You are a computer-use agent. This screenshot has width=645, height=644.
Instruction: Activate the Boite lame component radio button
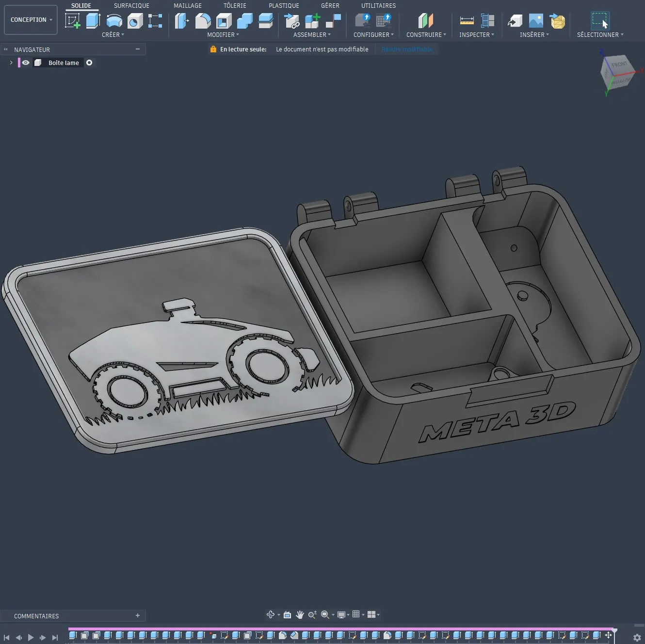(x=89, y=63)
